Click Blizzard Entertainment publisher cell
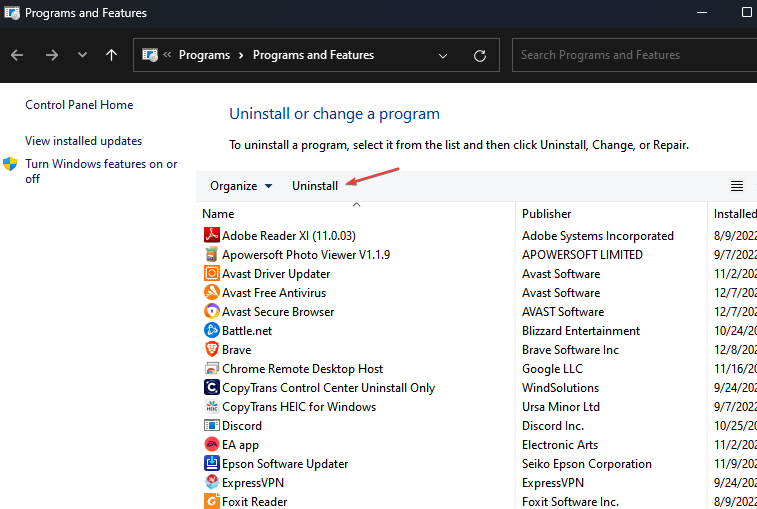The image size is (757, 509). pos(581,331)
